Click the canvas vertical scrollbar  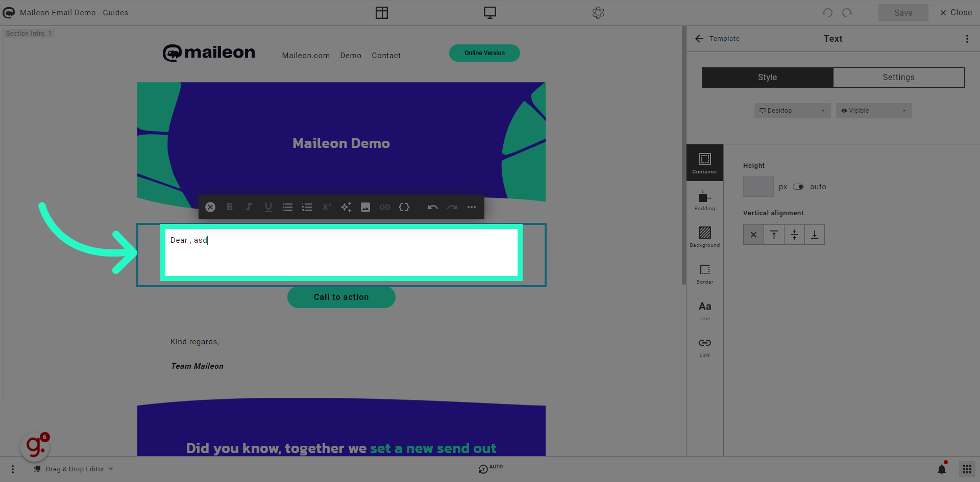(684, 156)
